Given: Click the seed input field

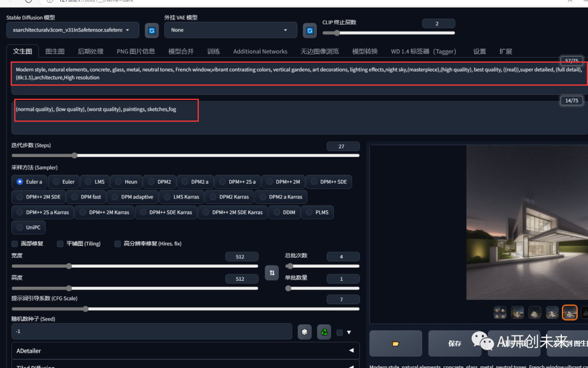Looking at the screenshot, I should pyautogui.click(x=152, y=331).
